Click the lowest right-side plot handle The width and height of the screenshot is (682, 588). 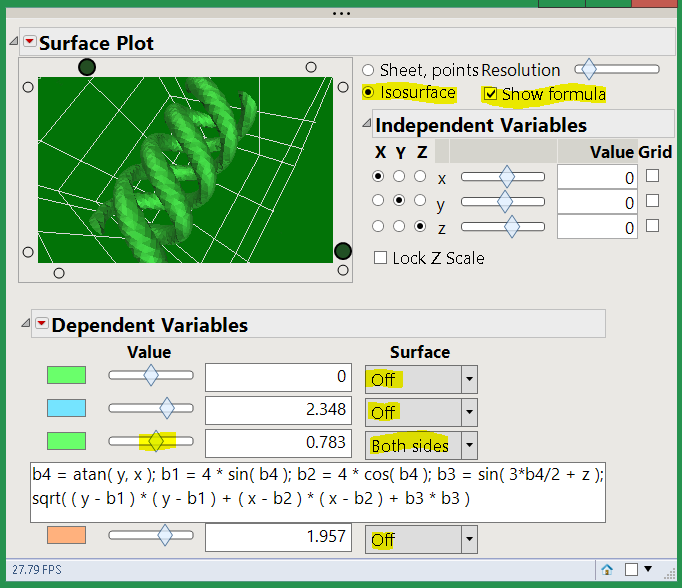pyautogui.click(x=343, y=270)
